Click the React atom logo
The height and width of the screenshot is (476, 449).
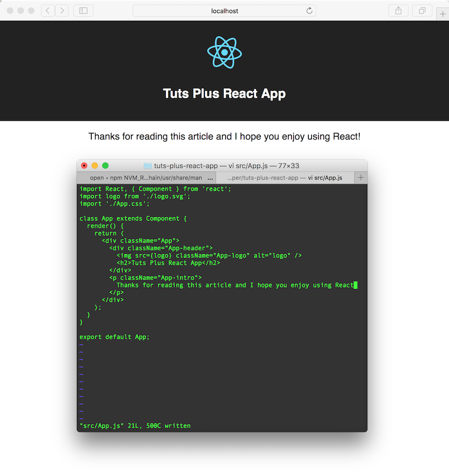pos(224,52)
